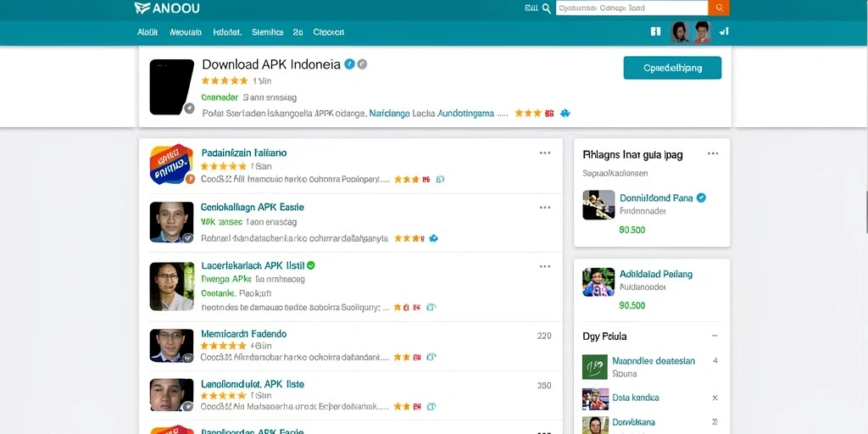Open the Stemñcs menu item
This screenshot has width=868, height=434.
click(267, 32)
